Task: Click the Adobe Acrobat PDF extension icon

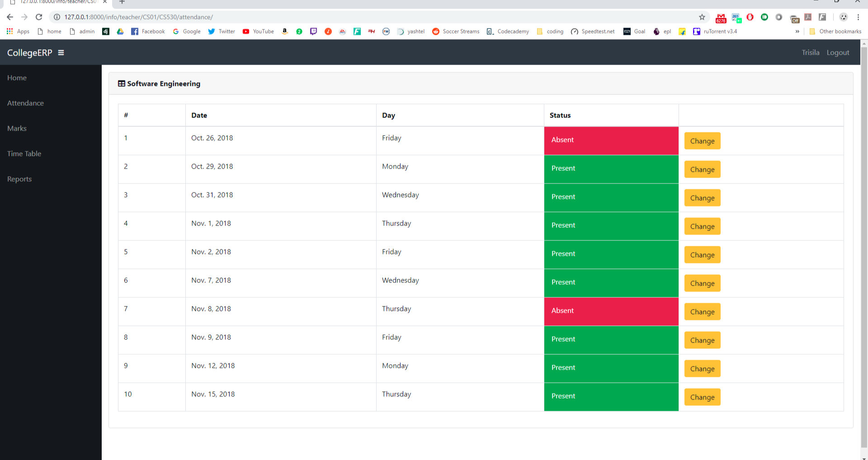Action: tap(808, 17)
